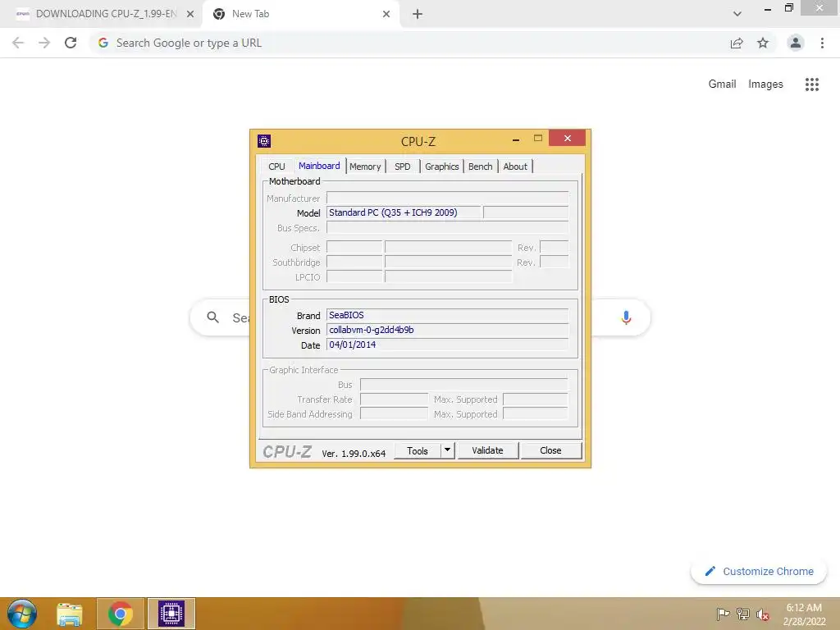Viewport: 840px width, 630px height.
Task: Open the SPD tab
Action: [x=402, y=167]
